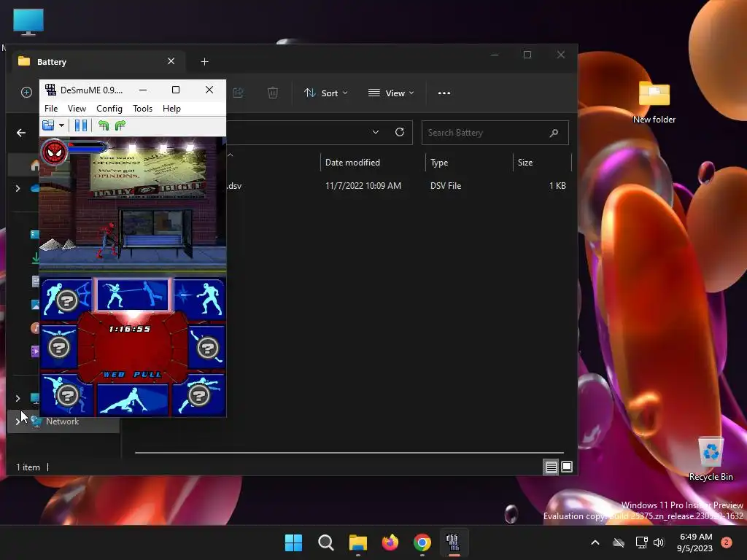Expand the Network tree node chevron
This screenshot has width=747, height=560.
click(x=18, y=421)
